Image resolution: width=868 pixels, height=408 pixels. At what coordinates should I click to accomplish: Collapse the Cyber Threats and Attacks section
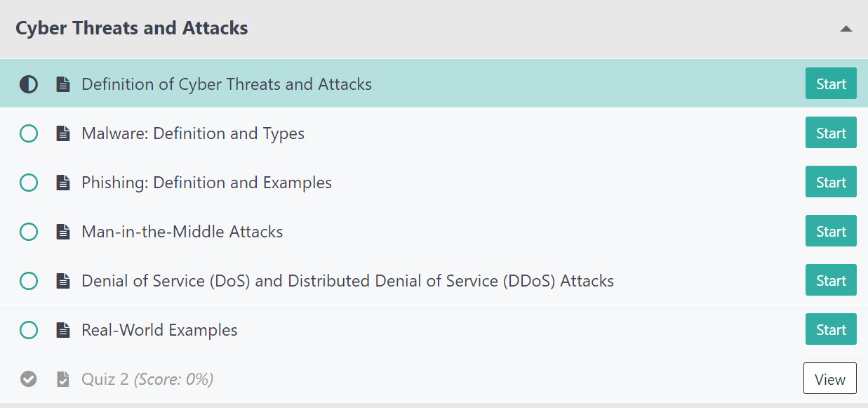coord(846,29)
